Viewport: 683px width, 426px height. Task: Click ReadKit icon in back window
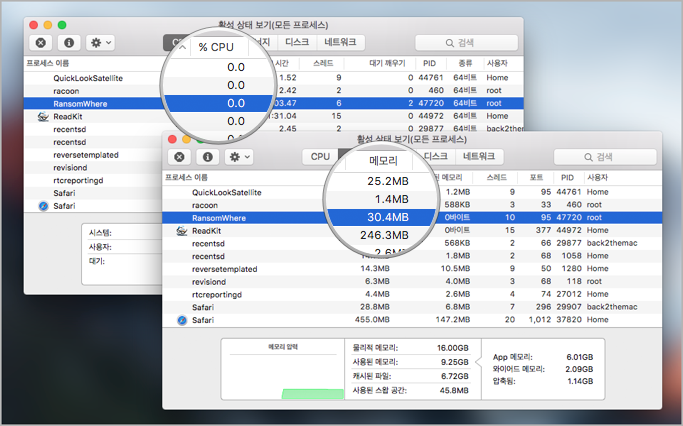pyautogui.click(x=43, y=116)
